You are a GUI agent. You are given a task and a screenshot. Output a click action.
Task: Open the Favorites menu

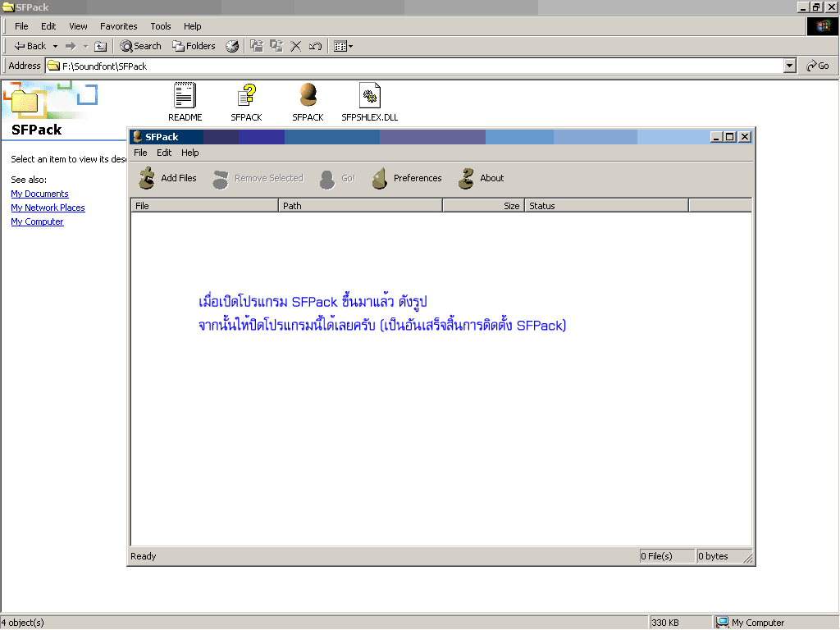click(118, 26)
